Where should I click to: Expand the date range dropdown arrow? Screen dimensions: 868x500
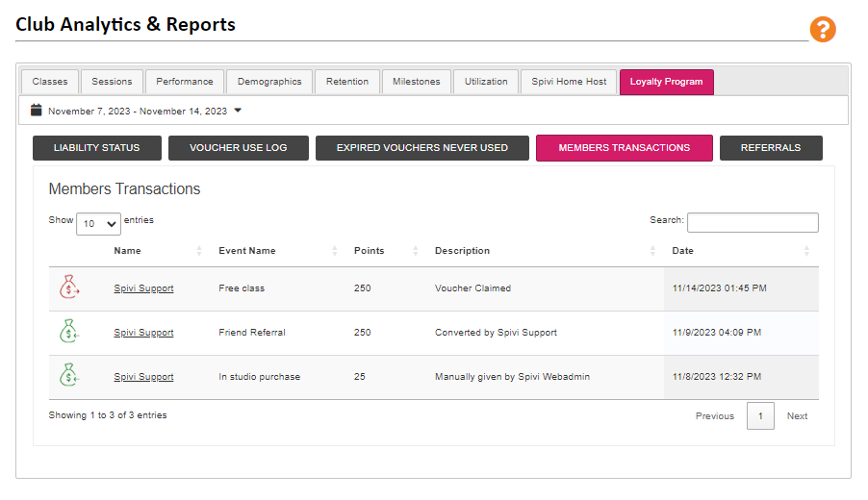(x=238, y=111)
